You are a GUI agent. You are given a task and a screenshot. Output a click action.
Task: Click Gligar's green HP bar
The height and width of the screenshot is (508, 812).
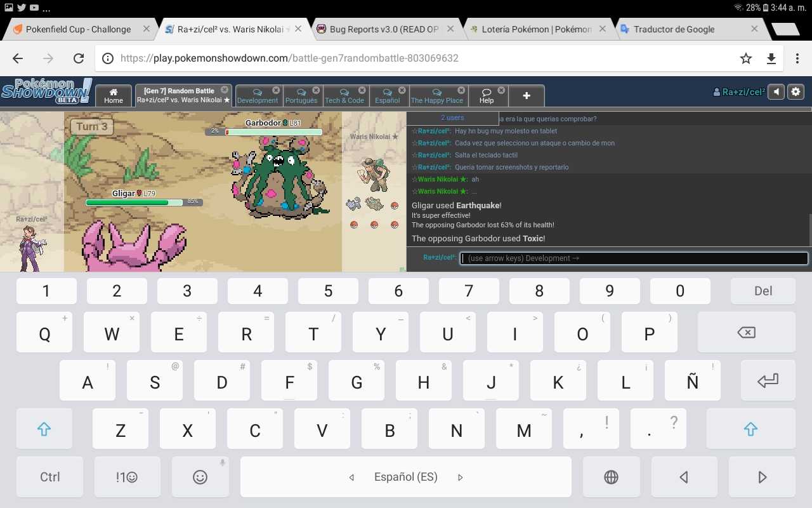(135, 203)
